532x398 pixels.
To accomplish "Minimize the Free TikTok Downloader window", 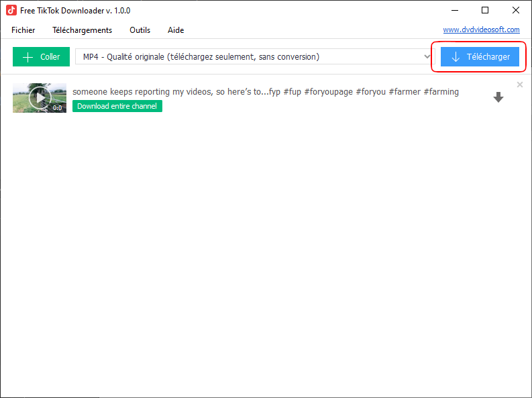I will coord(454,11).
